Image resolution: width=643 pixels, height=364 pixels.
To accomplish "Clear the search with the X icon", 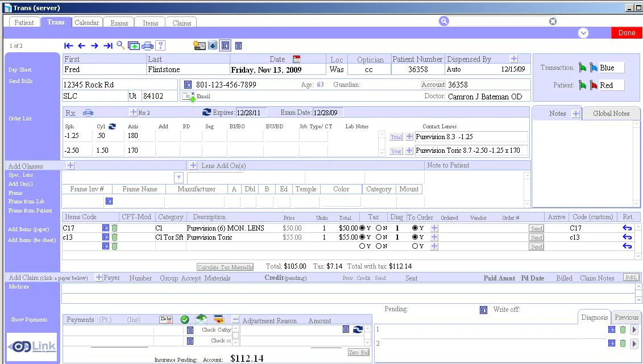I will coord(553,21).
